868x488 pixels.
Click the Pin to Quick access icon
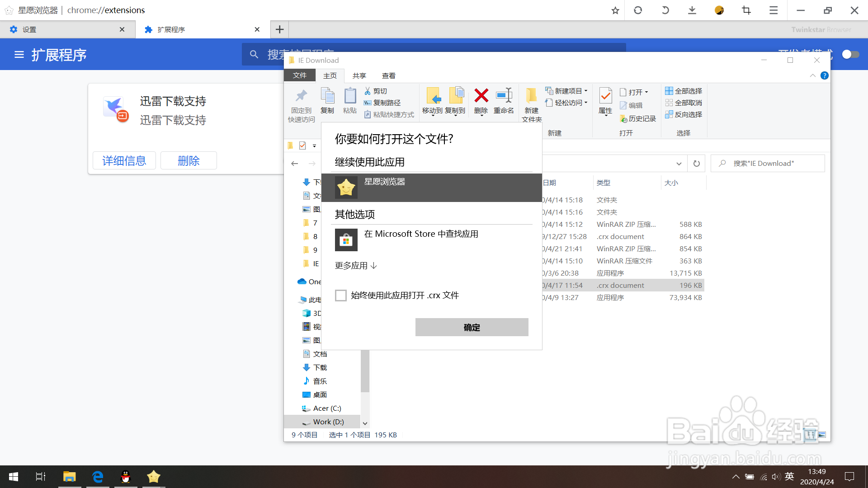coord(302,96)
